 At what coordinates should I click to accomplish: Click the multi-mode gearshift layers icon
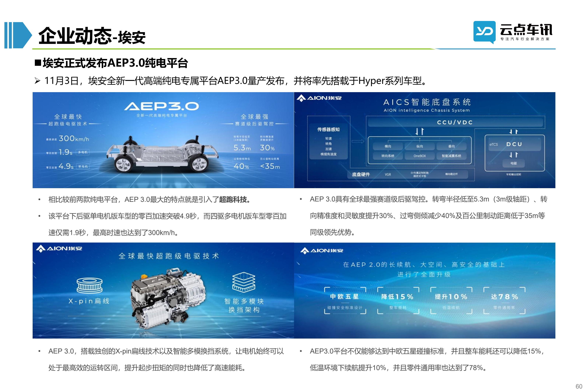coord(244,282)
